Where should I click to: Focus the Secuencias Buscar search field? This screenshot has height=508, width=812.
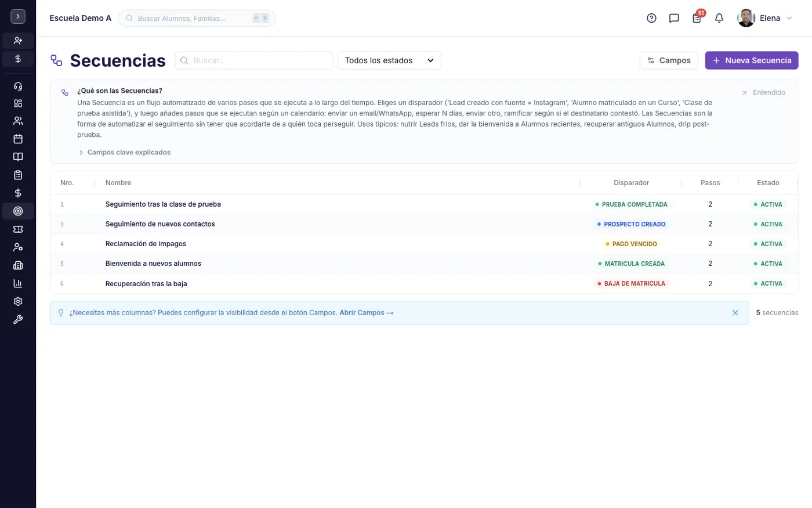[254, 60]
